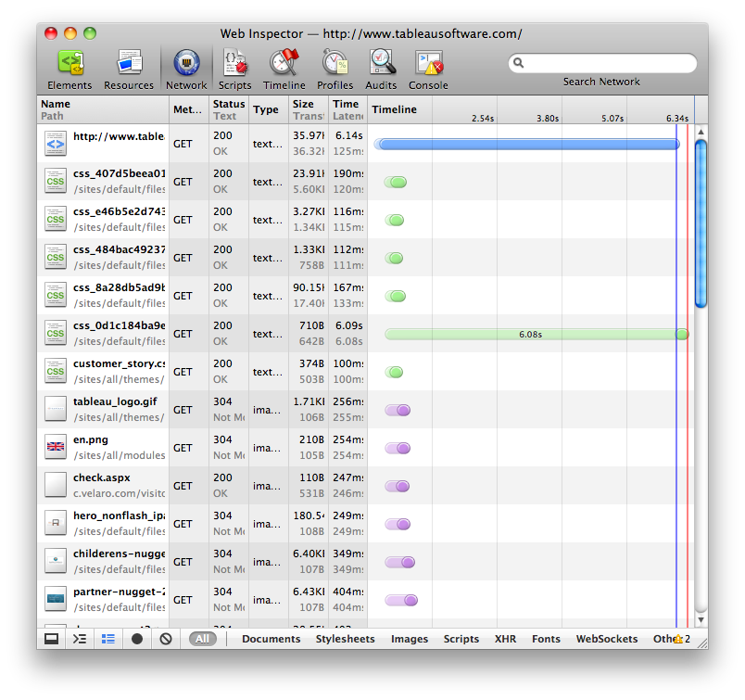
Task: Click the purple bar for check.aspx
Action: tap(398, 486)
